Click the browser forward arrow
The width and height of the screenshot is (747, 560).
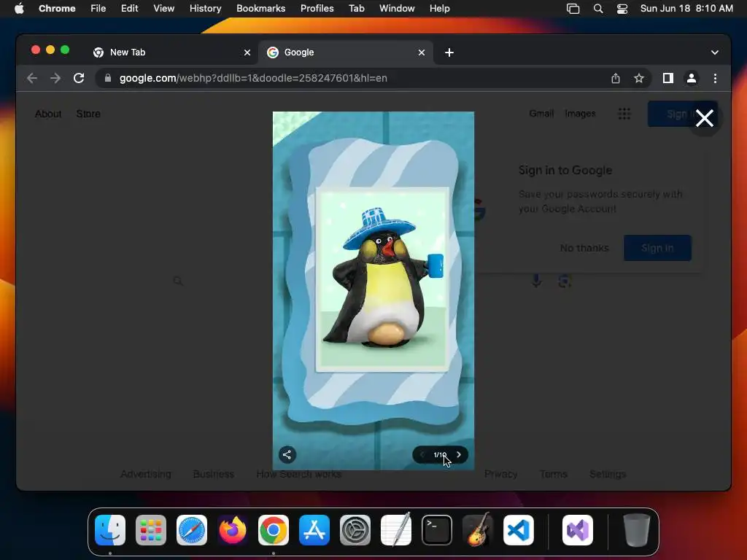click(x=55, y=78)
